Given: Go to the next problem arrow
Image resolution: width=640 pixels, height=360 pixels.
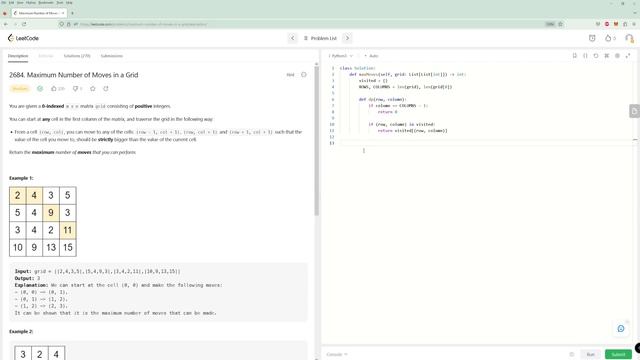Looking at the screenshot, I should (x=347, y=38).
